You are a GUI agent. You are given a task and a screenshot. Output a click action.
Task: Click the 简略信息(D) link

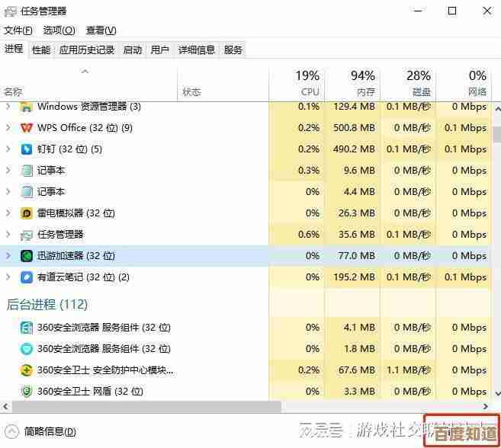(x=50, y=432)
